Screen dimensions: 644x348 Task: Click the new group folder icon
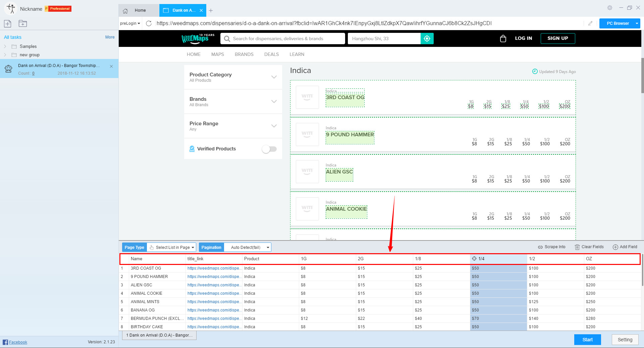coord(23,23)
